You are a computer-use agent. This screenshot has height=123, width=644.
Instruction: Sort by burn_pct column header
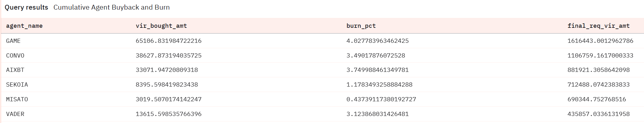tap(361, 26)
